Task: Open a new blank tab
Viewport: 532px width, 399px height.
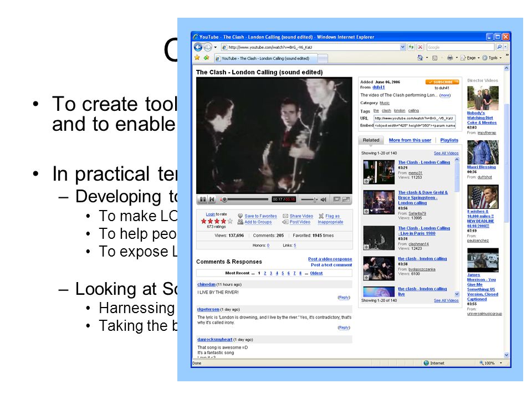Action: [x=323, y=59]
